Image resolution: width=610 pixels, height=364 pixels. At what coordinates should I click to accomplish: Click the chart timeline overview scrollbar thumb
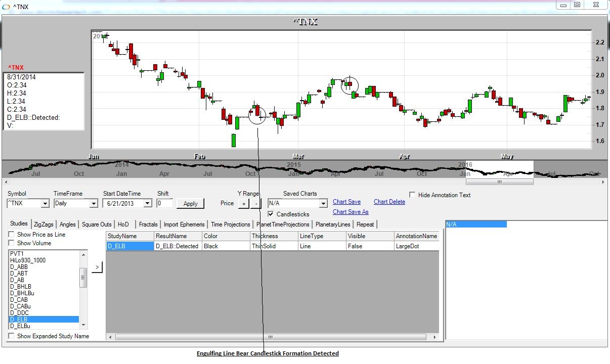(x=499, y=182)
